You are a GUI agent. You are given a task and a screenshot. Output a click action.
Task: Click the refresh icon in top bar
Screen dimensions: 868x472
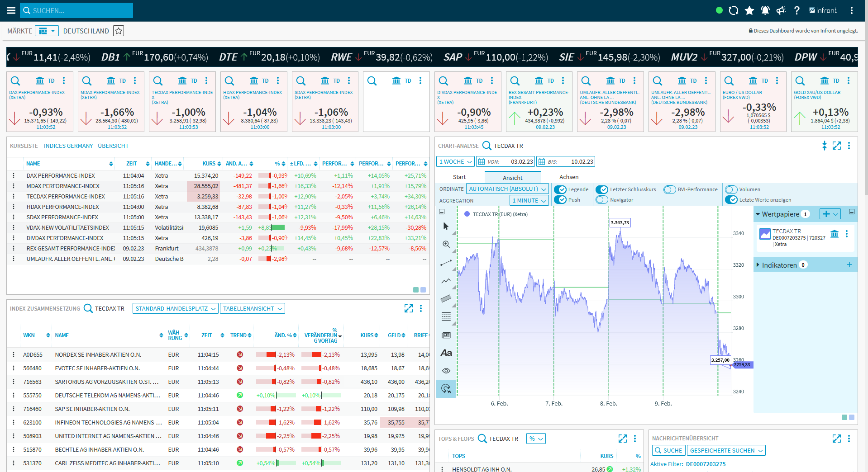coord(734,10)
